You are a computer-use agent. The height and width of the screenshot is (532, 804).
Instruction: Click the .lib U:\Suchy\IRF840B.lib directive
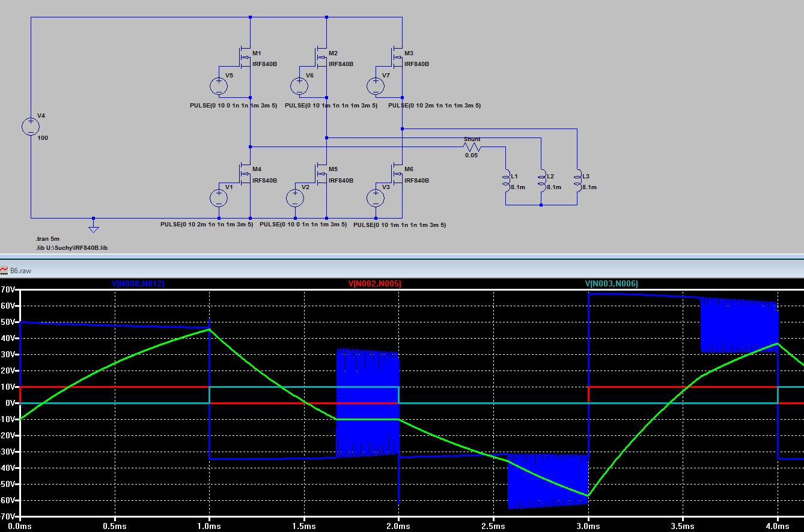[72, 247]
